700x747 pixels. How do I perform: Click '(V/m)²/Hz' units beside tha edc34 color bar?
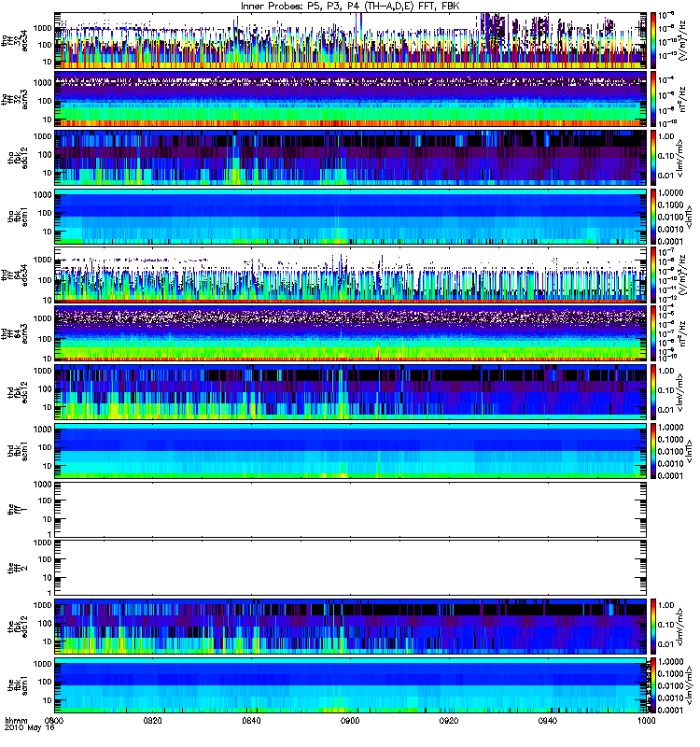pyautogui.click(x=682, y=41)
